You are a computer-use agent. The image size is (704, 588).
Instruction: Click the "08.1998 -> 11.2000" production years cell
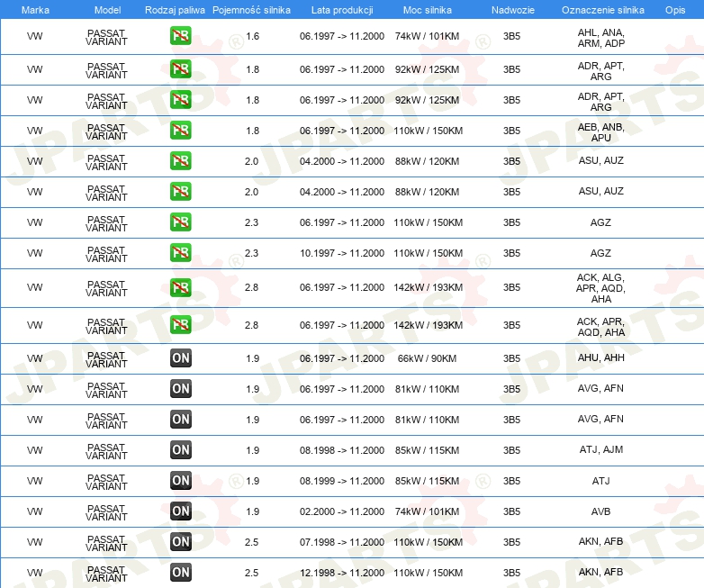[x=342, y=450]
